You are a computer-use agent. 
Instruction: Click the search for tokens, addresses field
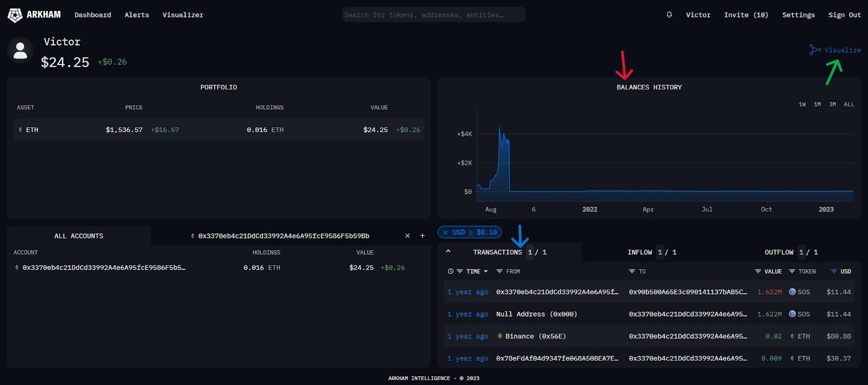434,15
